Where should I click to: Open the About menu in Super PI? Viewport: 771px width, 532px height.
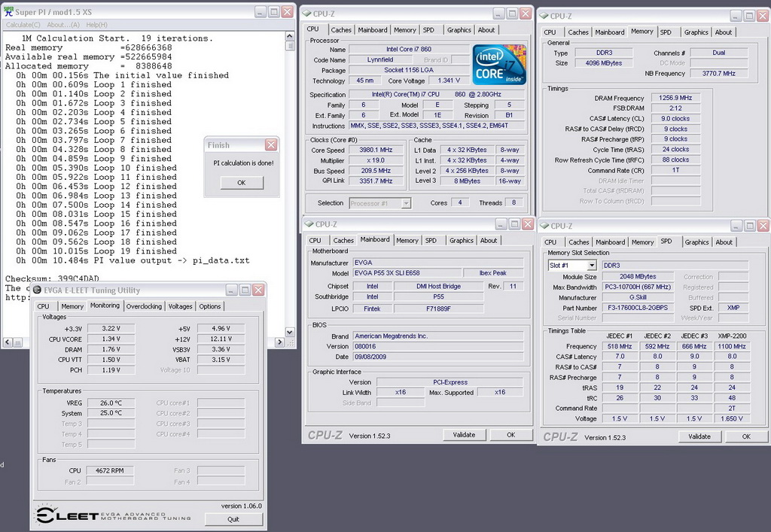tap(63, 25)
